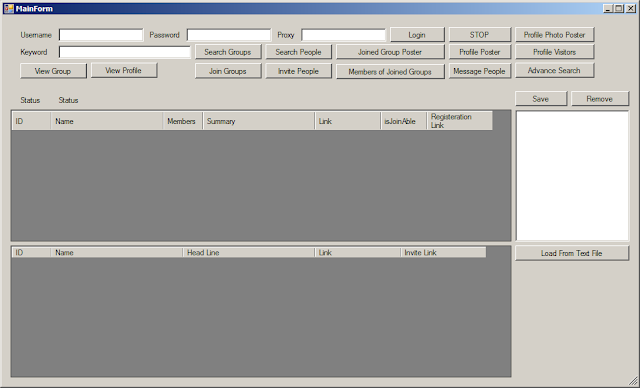640x388 pixels.
Task: Click the MainForm title bar icon
Action: pos(9,9)
